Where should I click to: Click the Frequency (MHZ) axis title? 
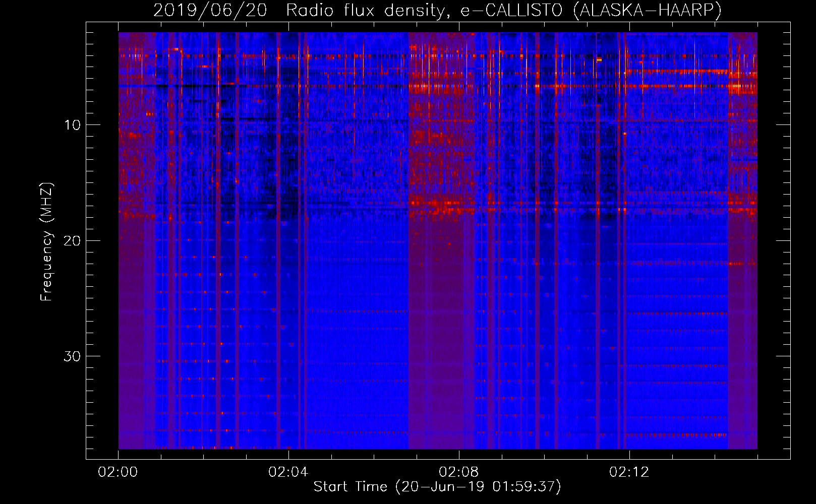click(x=46, y=242)
